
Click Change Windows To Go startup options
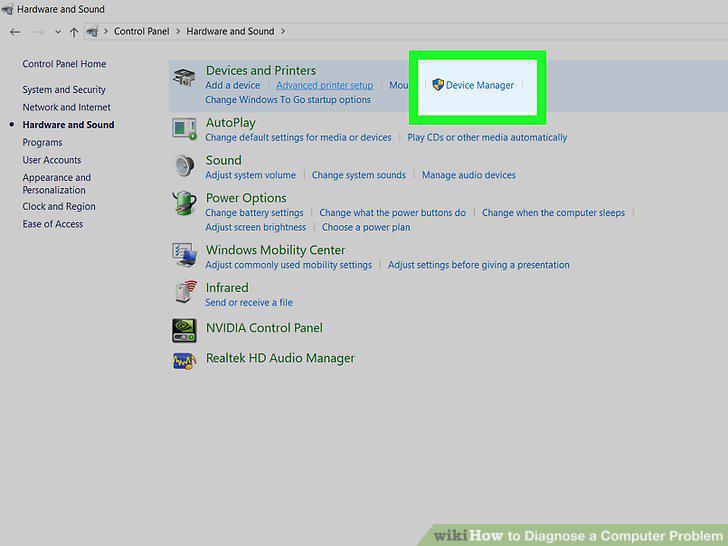(x=288, y=99)
